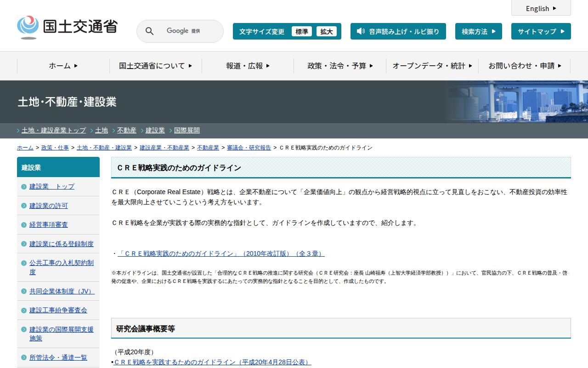Click the 国土交通省 logo
The image size is (588, 368).
[x=67, y=27]
